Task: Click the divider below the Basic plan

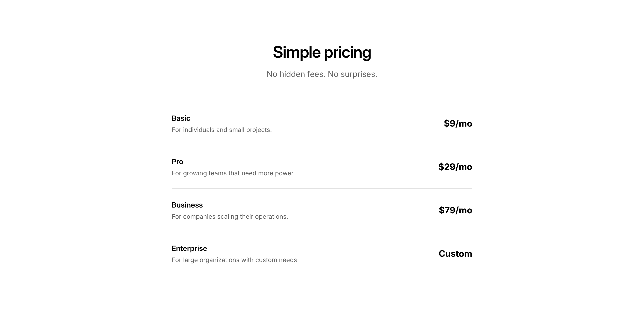Action: [x=322, y=145]
